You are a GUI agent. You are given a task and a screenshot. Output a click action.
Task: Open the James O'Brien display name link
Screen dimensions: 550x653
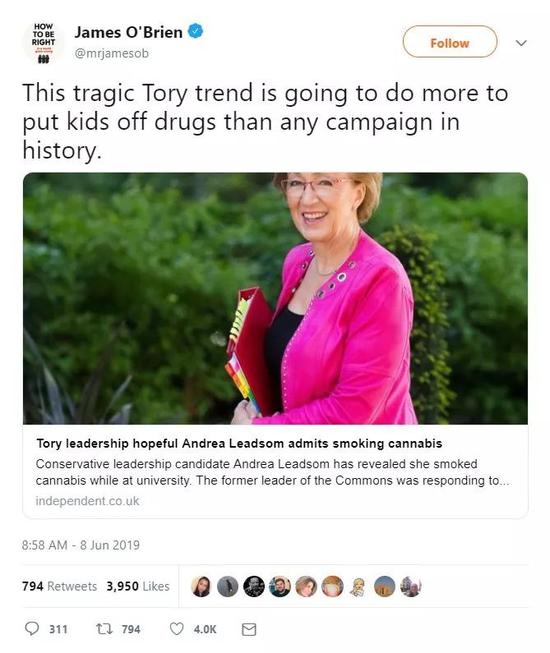128,32
